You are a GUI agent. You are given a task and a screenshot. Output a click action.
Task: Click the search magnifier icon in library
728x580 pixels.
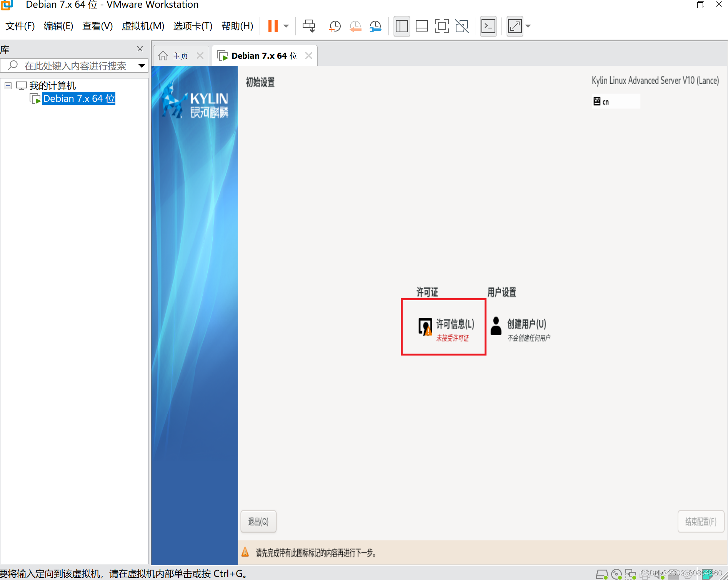(13, 65)
